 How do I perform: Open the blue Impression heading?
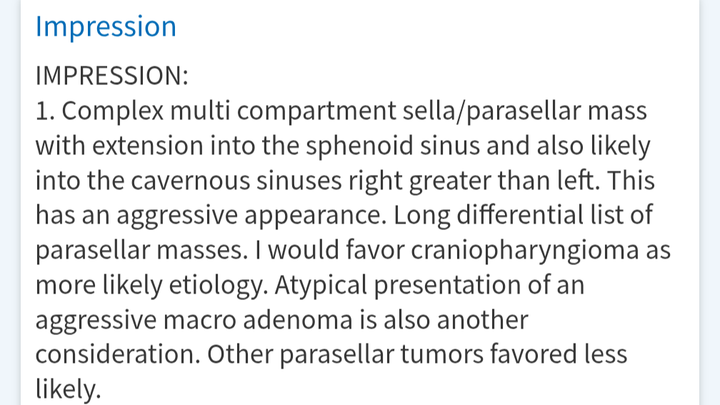click(106, 27)
